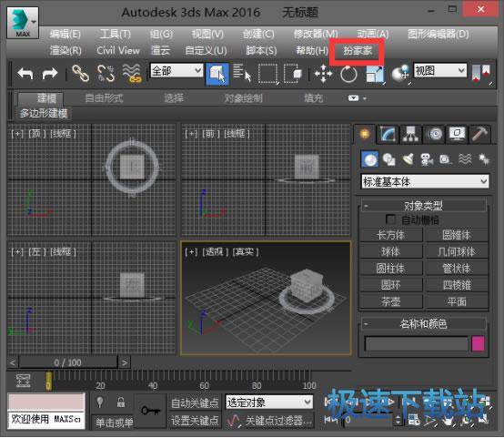The image size is (504, 438).
Task: Activate the Select and Scale tool
Action: click(375, 74)
